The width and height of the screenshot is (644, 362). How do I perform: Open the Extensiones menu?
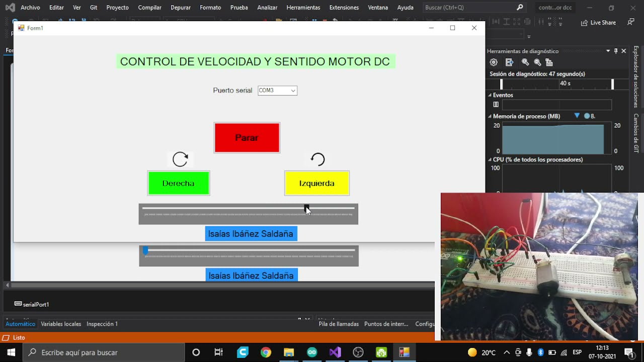point(344,8)
